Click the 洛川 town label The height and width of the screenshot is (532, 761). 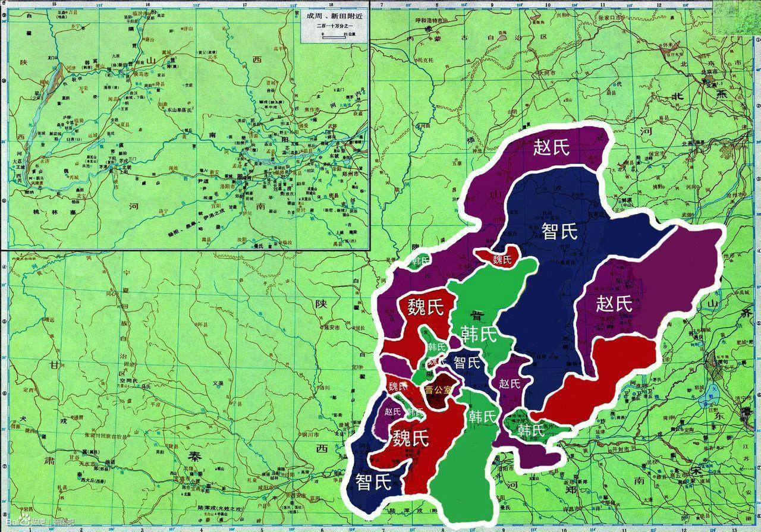[325, 388]
